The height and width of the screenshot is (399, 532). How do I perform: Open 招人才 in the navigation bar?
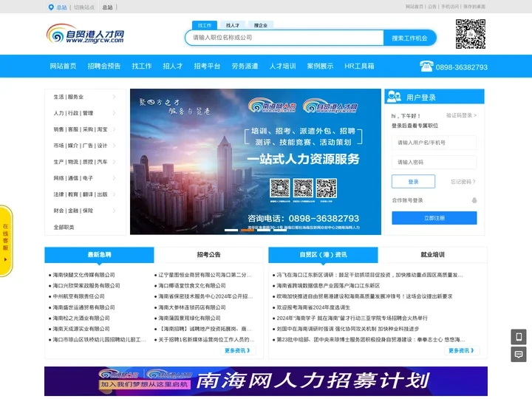[x=173, y=66]
